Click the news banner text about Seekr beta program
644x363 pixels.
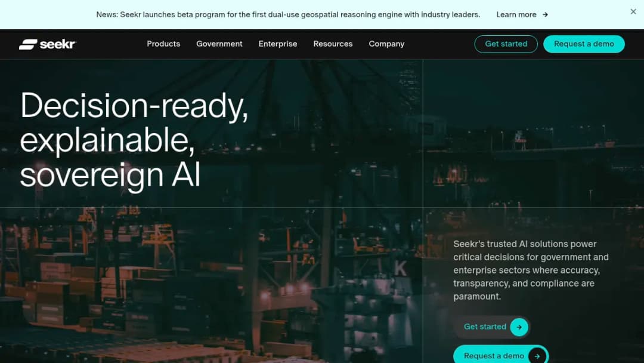[288, 15]
